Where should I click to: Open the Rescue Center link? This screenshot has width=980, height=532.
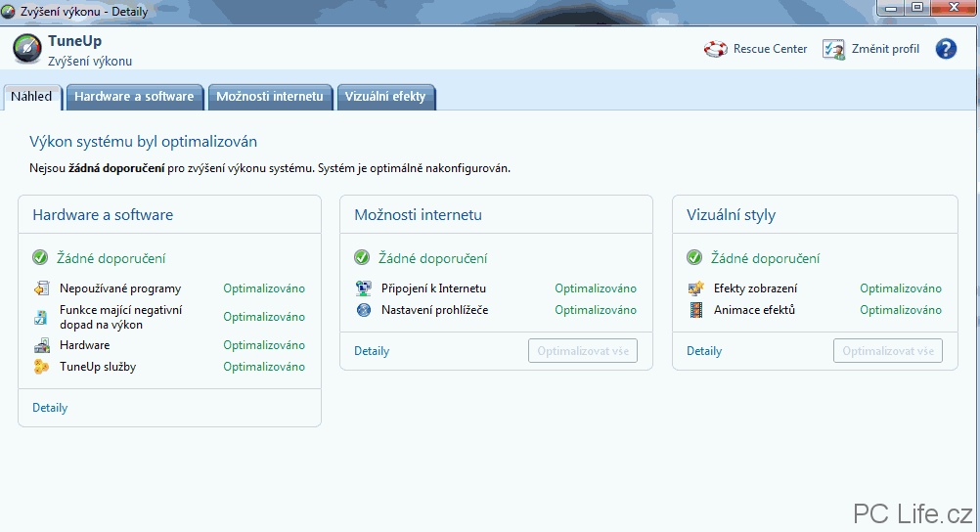[x=770, y=49]
